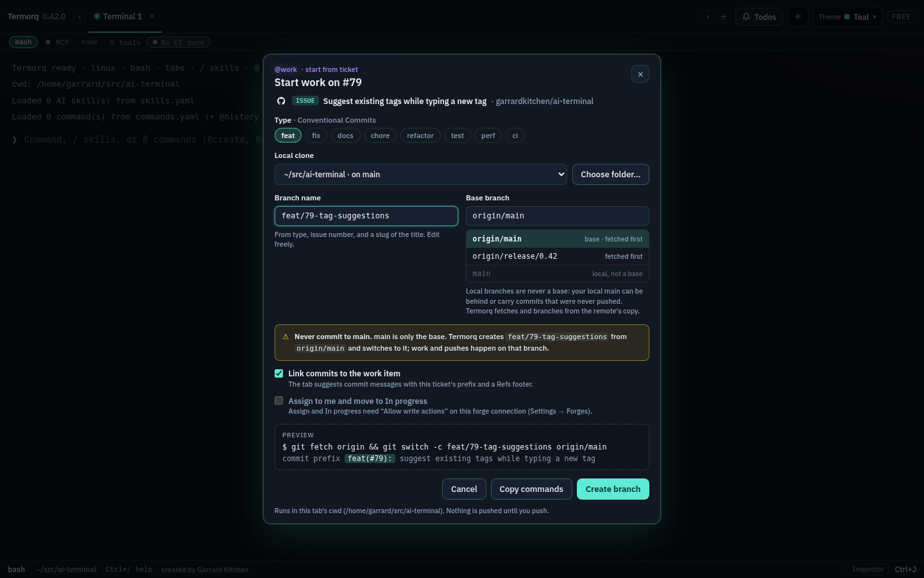Select the fix commit type
Image resolution: width=924 pixels, height=578 pixels.
316,136
